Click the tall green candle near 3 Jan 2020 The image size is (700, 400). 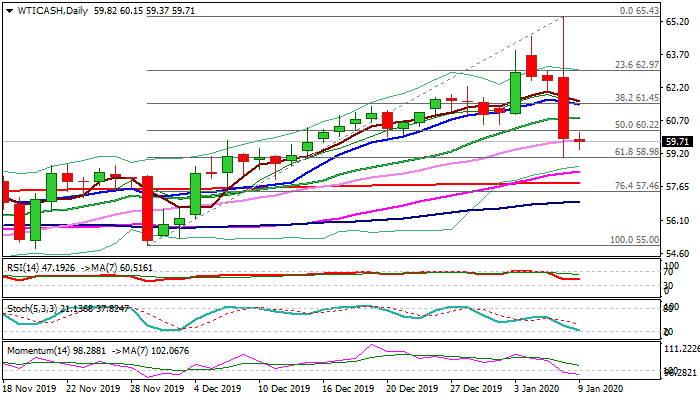pos(516,92)
